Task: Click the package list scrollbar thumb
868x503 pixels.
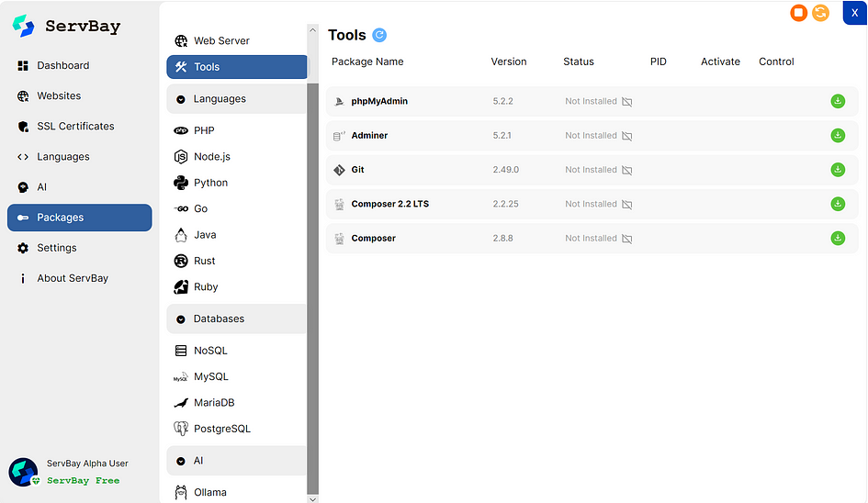Action: tap(313, 287)
